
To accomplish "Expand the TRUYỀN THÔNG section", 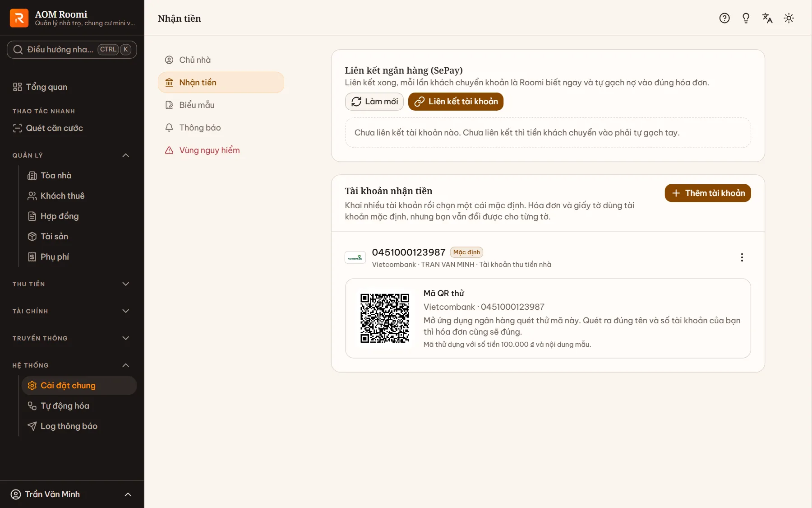I will coord(72,338).
